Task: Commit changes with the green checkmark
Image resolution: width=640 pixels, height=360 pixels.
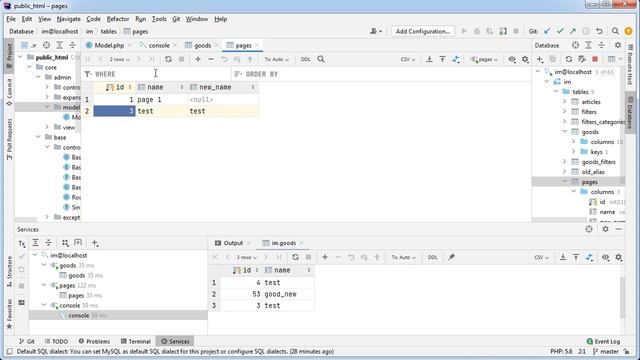Action: click(x=560, y=31)
